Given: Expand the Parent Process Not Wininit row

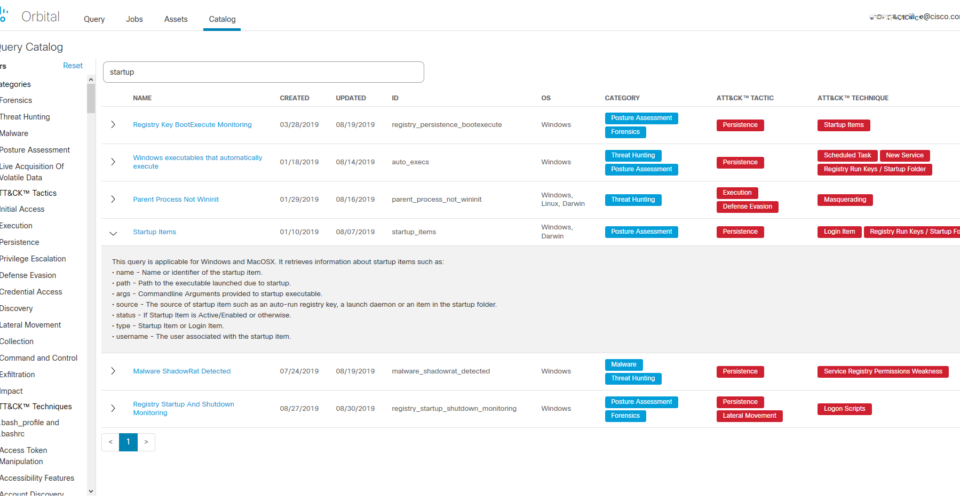Looking at the screenshot, I should pos(113,199).
